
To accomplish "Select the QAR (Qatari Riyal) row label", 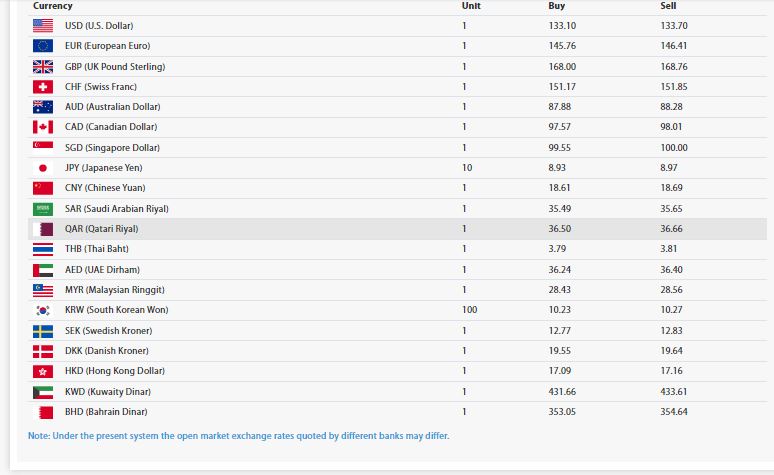I will (101, 229).
